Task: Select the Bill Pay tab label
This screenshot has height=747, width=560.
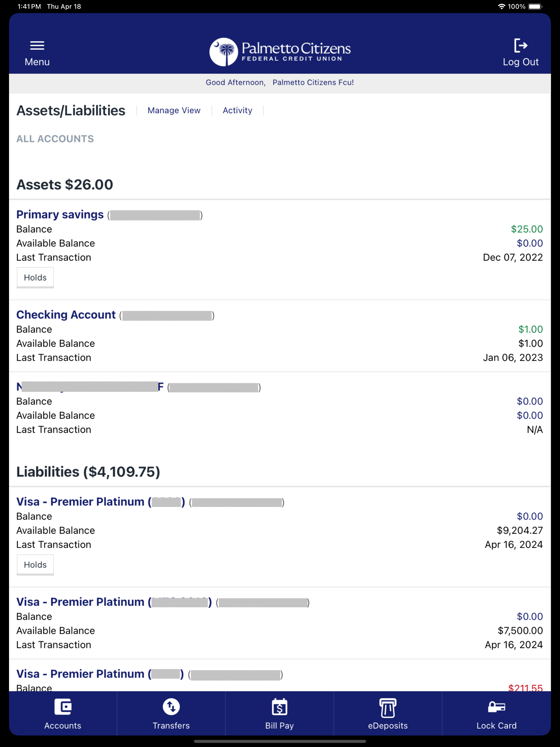Action: click(280, 726)
